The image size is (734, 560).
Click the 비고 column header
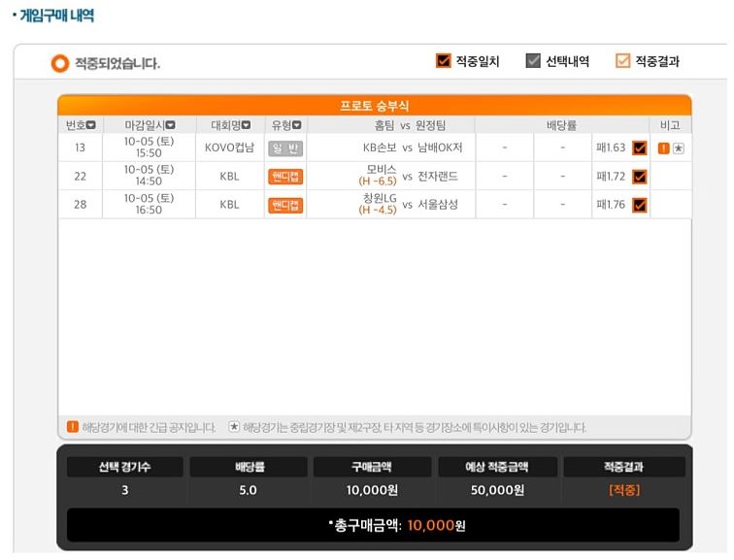670,125
